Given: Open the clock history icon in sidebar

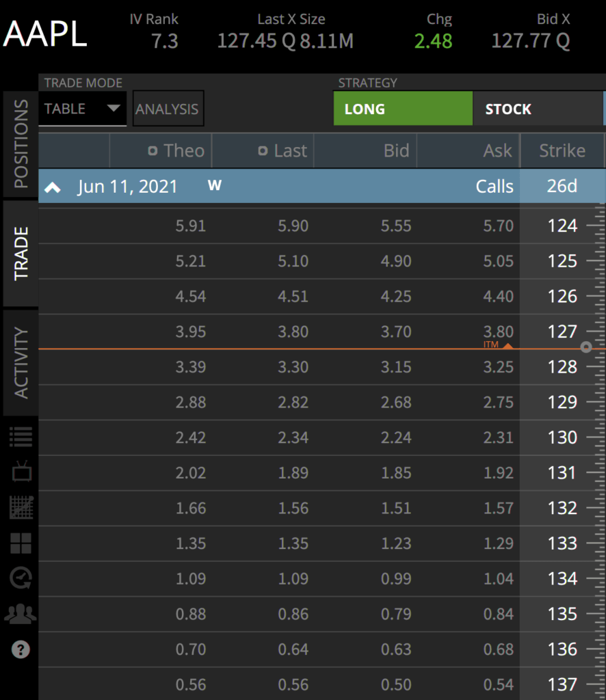Looking at the screenshot, I should point(21,578).
